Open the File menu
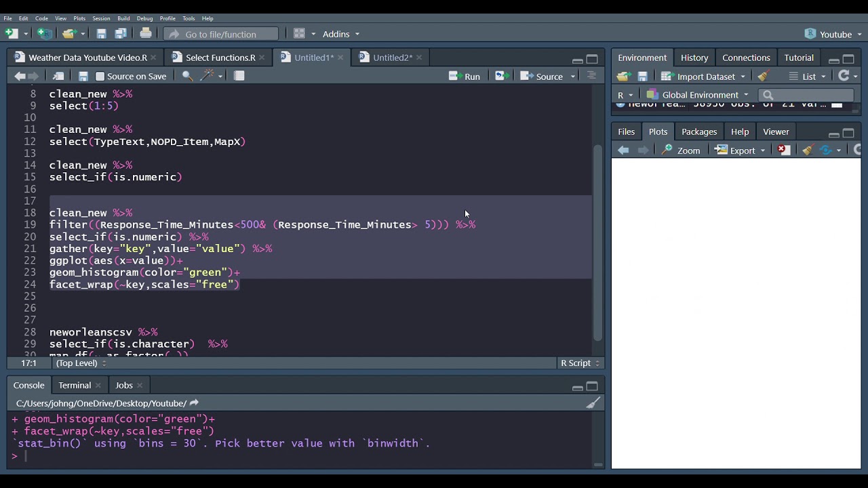868x488 pixels. pos(7,18)
